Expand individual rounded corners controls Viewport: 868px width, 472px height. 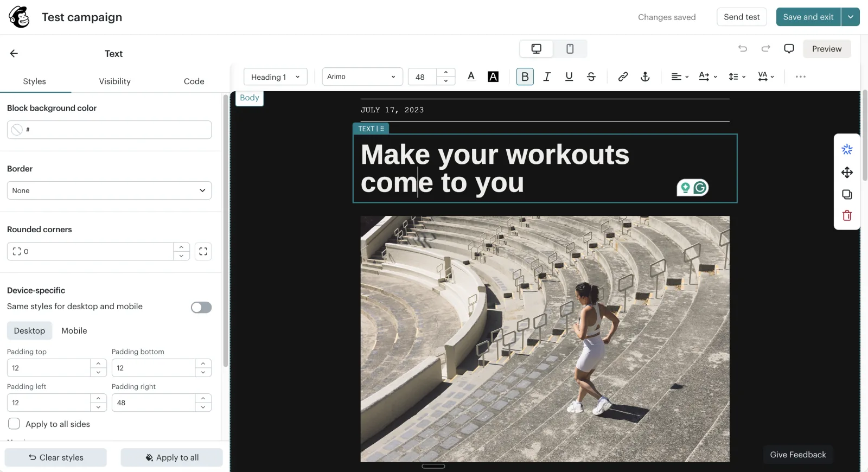(x=203, y=251)
